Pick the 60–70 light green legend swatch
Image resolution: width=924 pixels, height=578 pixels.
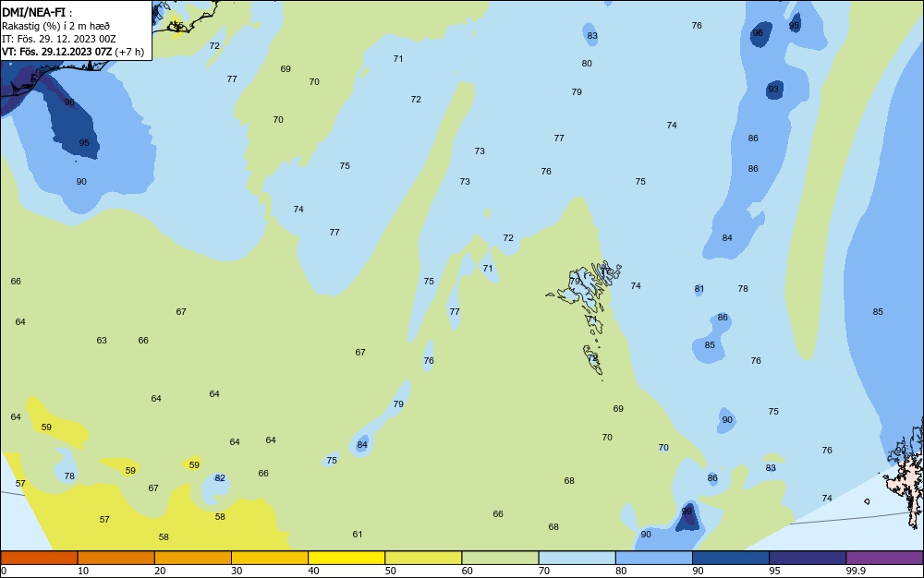click(500, 558)
